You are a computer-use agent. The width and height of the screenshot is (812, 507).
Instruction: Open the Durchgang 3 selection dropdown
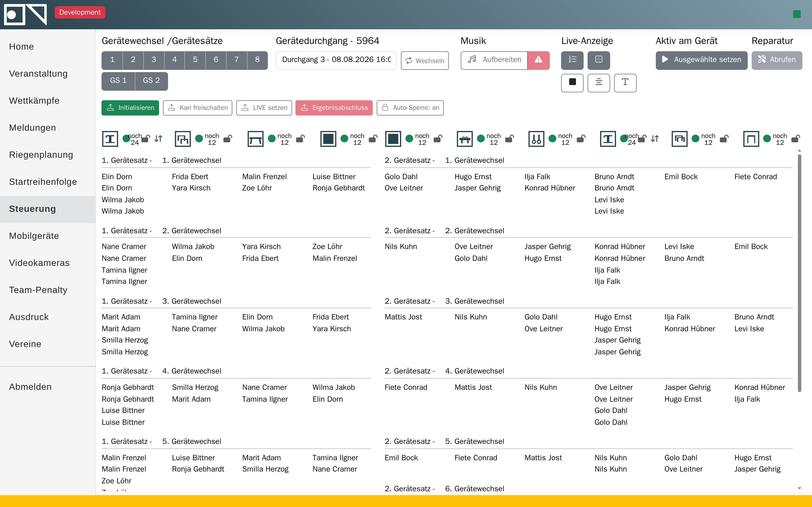[x=336, y=60]
